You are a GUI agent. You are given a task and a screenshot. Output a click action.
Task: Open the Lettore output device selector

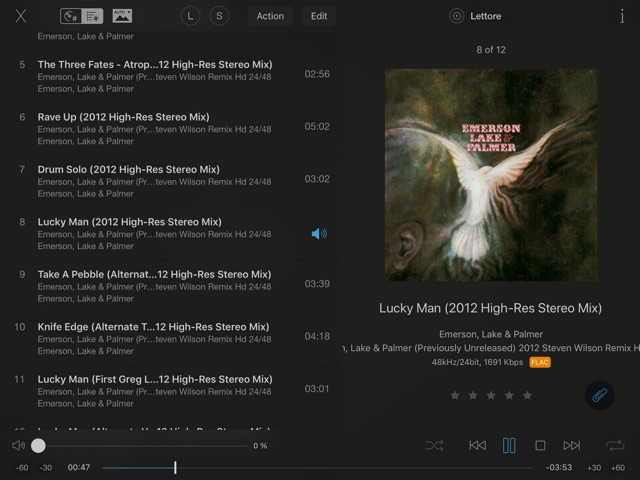tap(476, 16)
